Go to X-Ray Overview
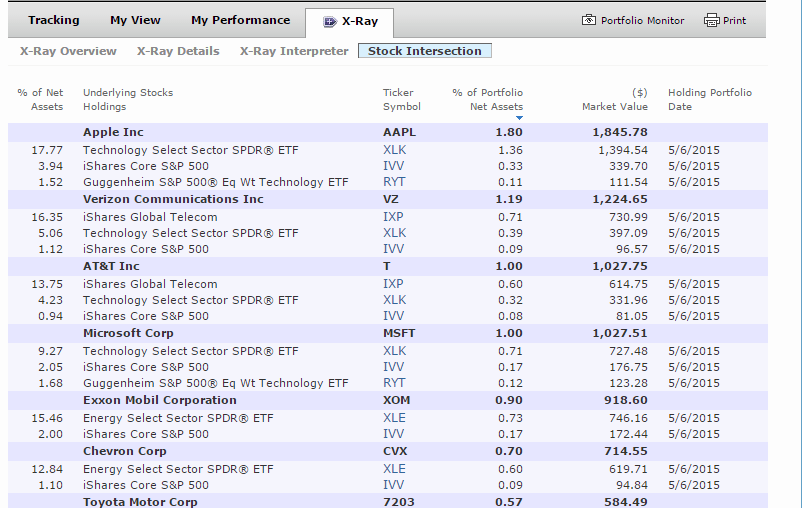Image resolution: width=802 pixels, height=508 pixels. (68, 51)
